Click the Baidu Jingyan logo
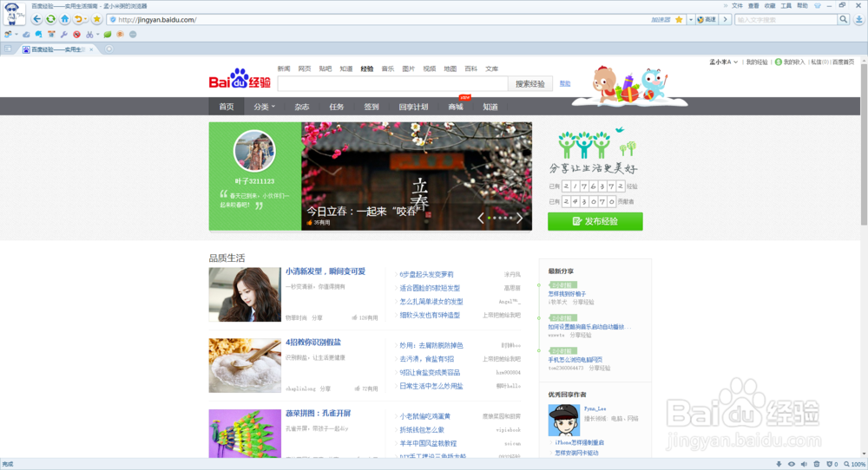 [240, 80]
